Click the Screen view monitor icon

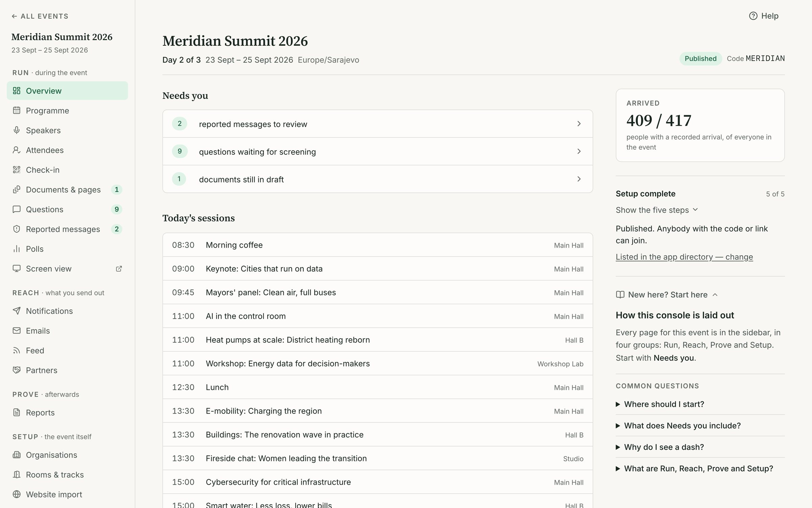pos(17,269)
